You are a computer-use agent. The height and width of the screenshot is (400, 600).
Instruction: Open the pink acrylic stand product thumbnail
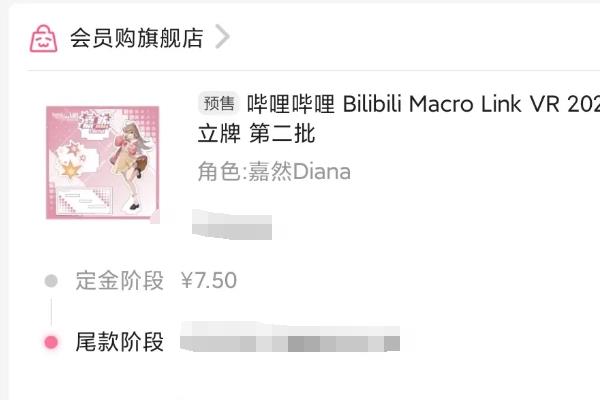tap(103, 163)
